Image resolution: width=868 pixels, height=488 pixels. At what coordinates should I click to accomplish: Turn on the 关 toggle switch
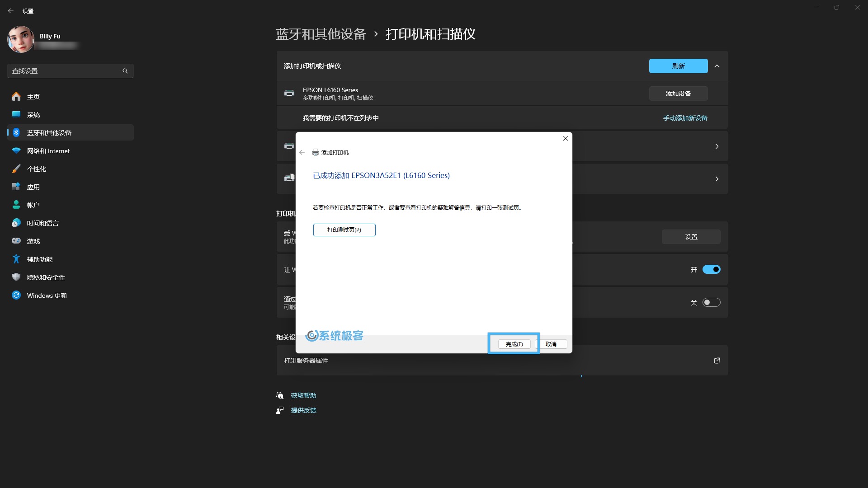[x=711, y=302]
